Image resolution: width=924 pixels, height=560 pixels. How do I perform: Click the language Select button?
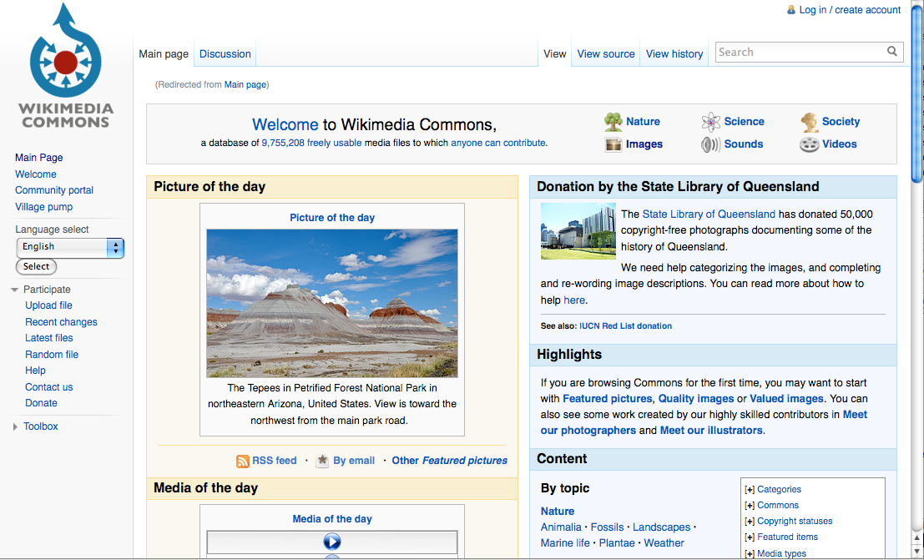pos(36,266)
